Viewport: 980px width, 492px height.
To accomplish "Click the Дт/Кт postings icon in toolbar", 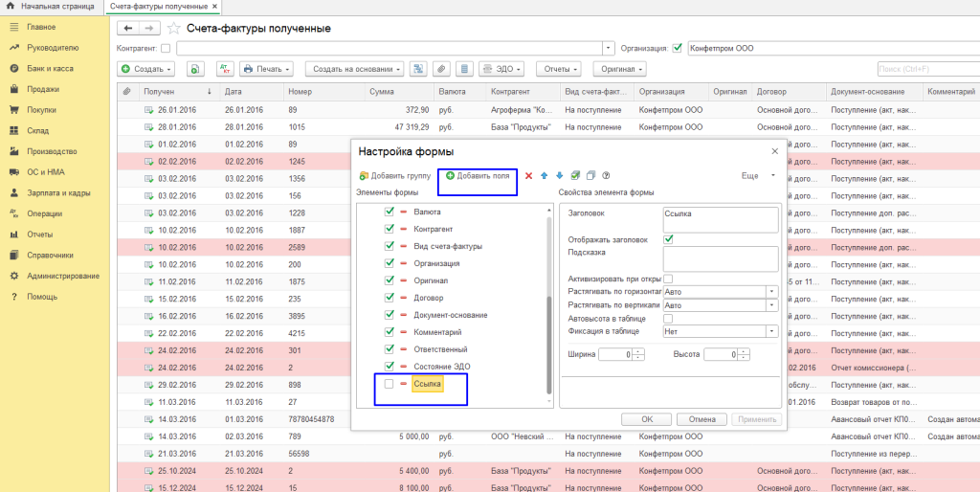I will point(225,69).
